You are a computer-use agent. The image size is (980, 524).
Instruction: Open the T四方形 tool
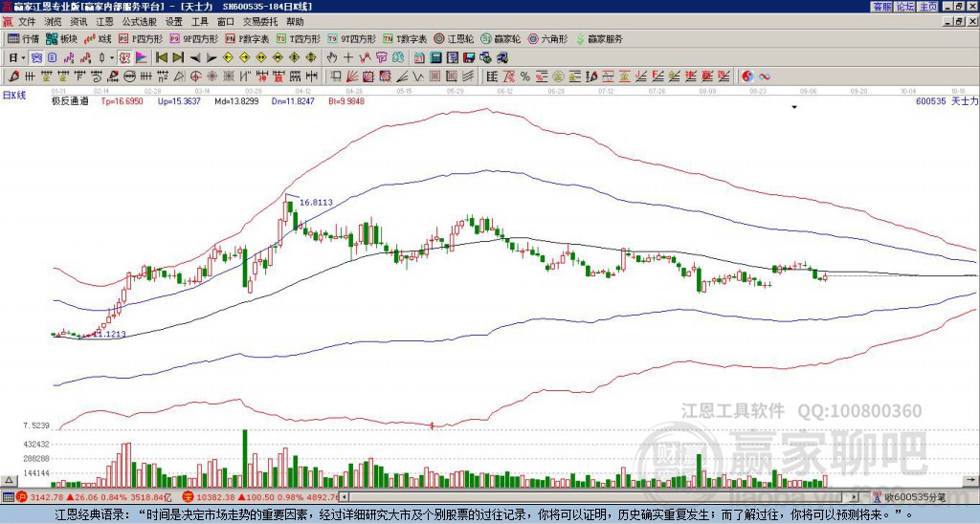tap(299, 38)
